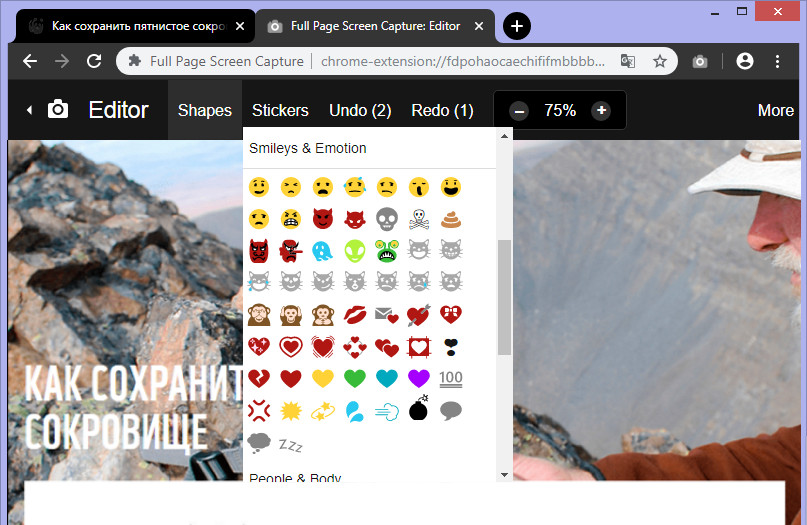Select the Zzz sleeping sticker
This screenshot has height=525, width=807.
click(x=290, y=445)
